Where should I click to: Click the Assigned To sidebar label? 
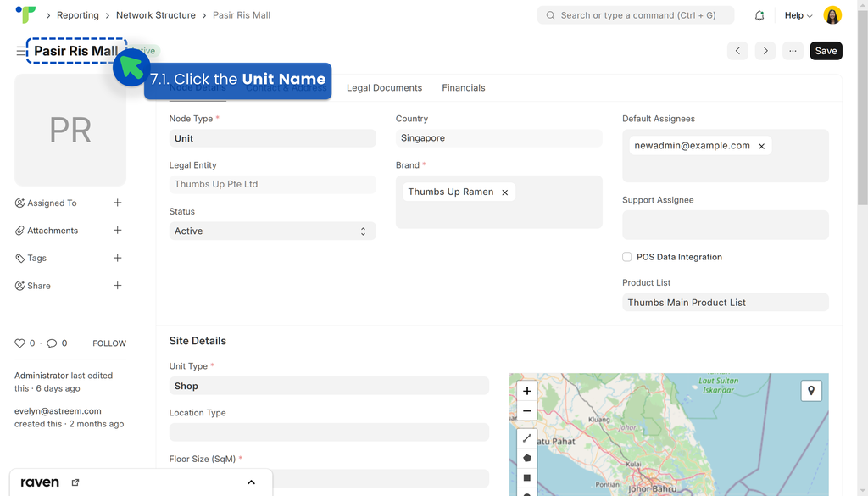[x=52, y=203]
